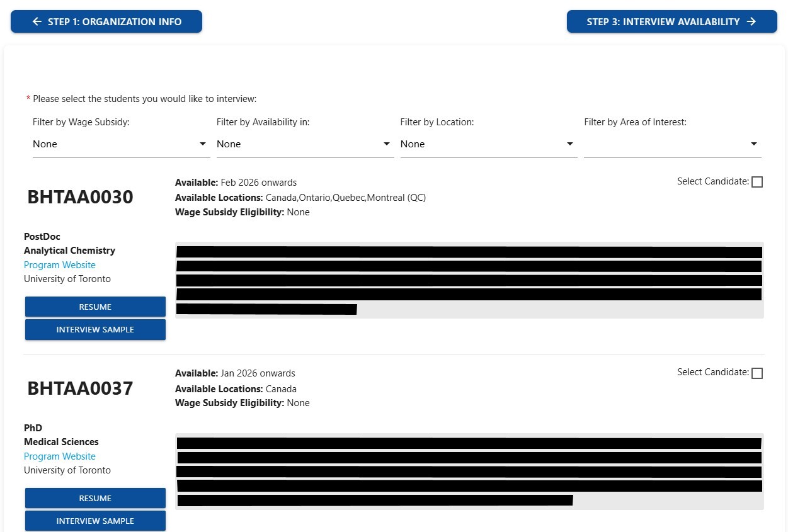The width and height of the screenshot is (788, 532).
Task: Open the Filter by Location dropdown
Action: point(488,144)
